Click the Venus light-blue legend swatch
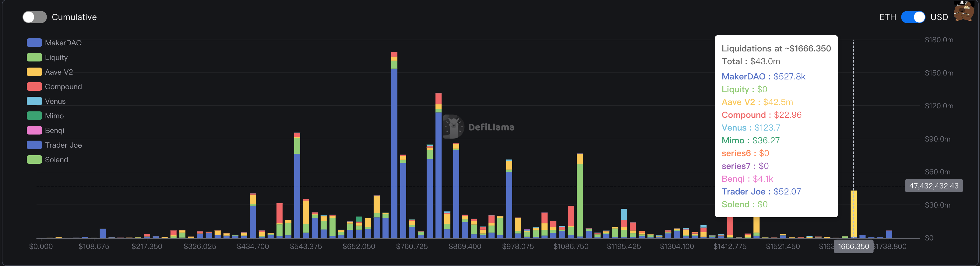The height and width of the screenshot is (266, 980). click(34, 101)
